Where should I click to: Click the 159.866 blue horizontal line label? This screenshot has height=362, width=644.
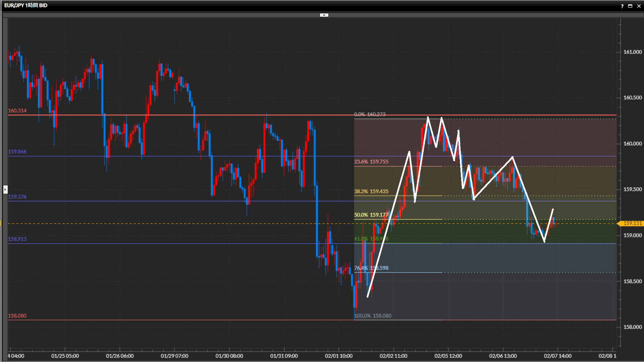tap(17, 152)
